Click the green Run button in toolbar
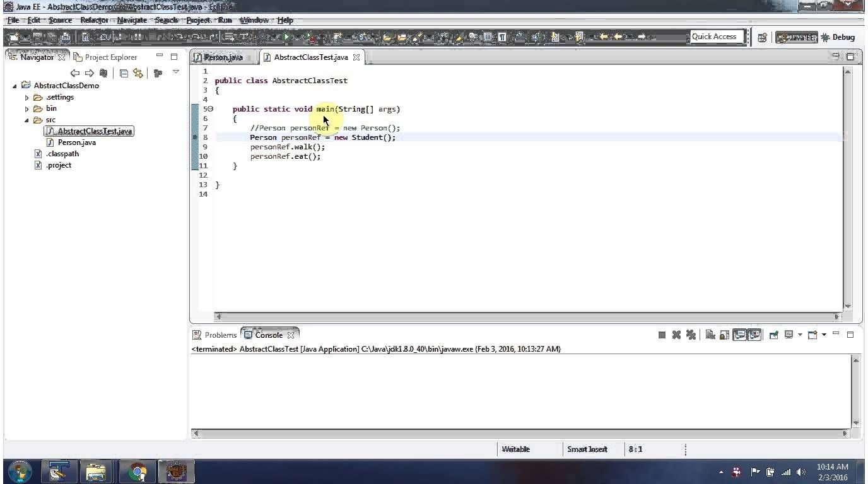The height and width of the screenshot is (484, 868). click(x=287, y=37)
